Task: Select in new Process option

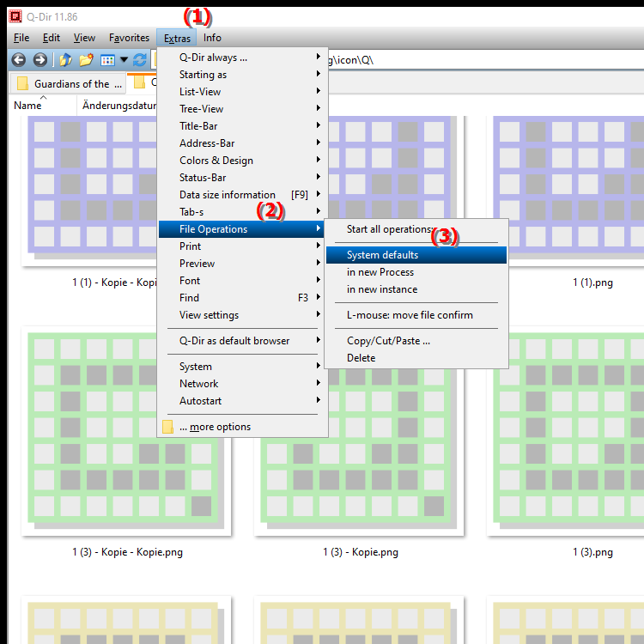Action: pyautogui.click(x=416, y=272)
